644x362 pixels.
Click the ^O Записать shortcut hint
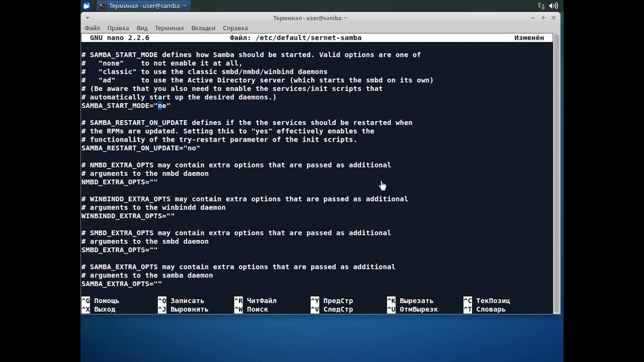pyautogui.click(x=181, y=301)
